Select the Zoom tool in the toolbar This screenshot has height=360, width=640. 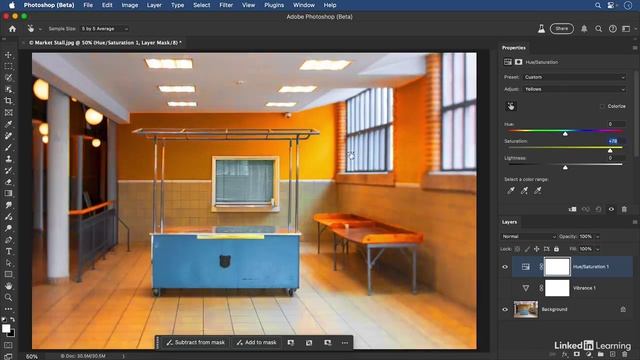(x=8, y=298)
